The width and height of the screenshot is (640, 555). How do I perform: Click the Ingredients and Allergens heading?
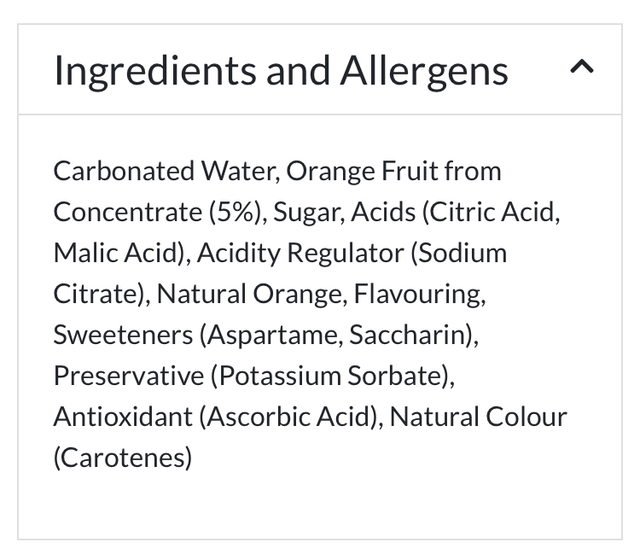(281, 71)
